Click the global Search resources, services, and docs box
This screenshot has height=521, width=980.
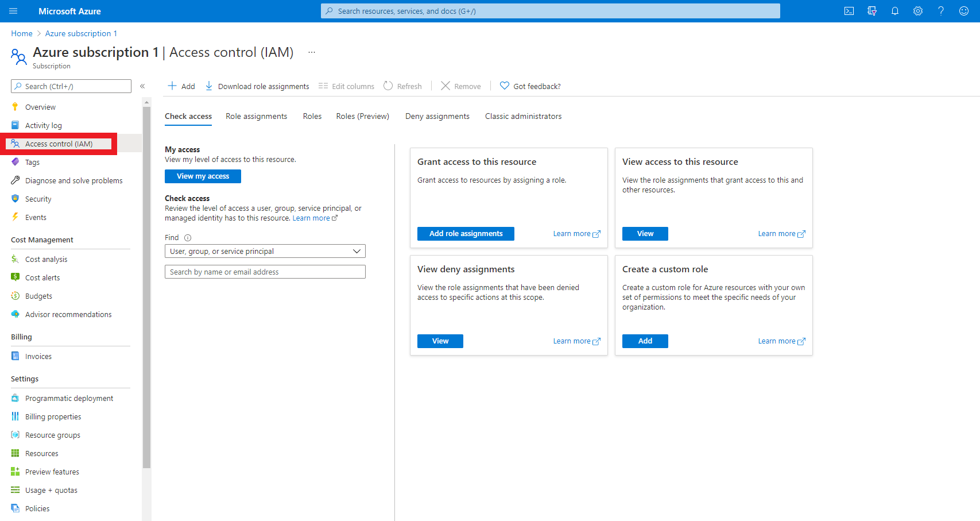point(551,11)
